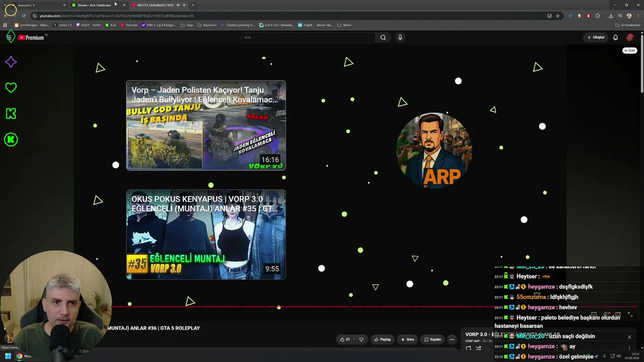Click the Soru ask button
The width and height of the screenshot is (644, 362).
point(408,339)
